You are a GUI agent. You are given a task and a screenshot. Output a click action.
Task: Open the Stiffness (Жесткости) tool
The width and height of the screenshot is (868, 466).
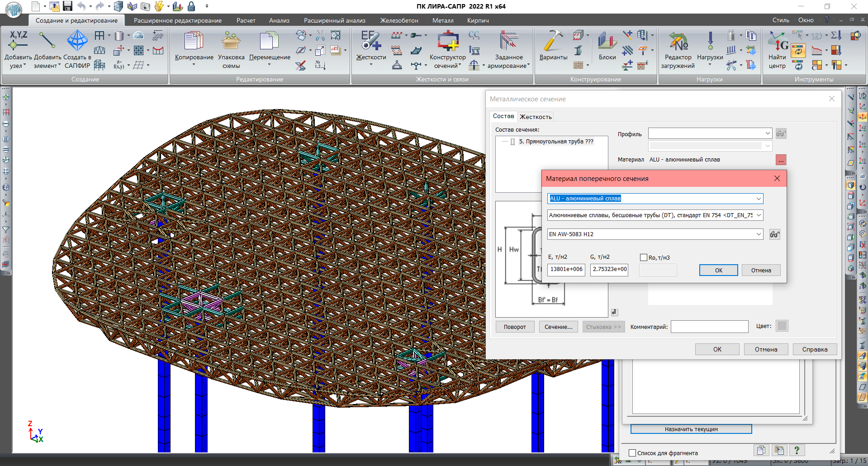pyautogui.click(x=371, y=41)
